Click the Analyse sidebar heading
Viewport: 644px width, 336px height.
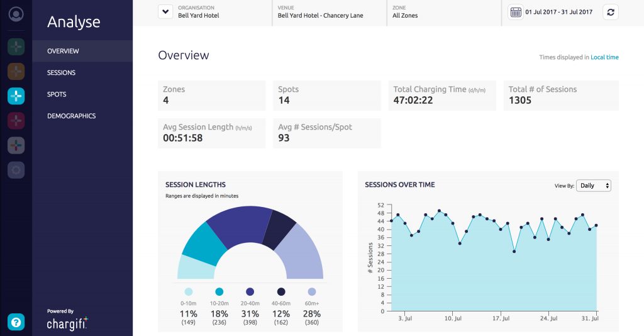[74, 22]
